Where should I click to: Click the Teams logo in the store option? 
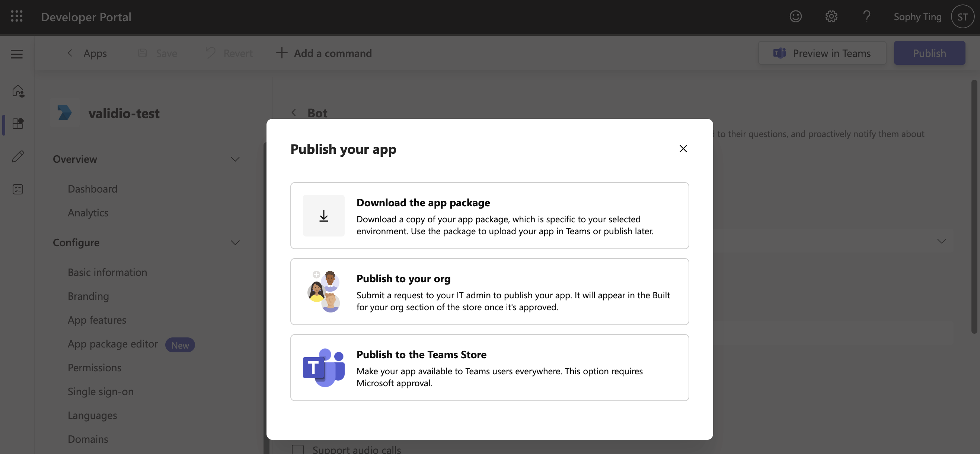pyautogui.click(x=323, y=367)
